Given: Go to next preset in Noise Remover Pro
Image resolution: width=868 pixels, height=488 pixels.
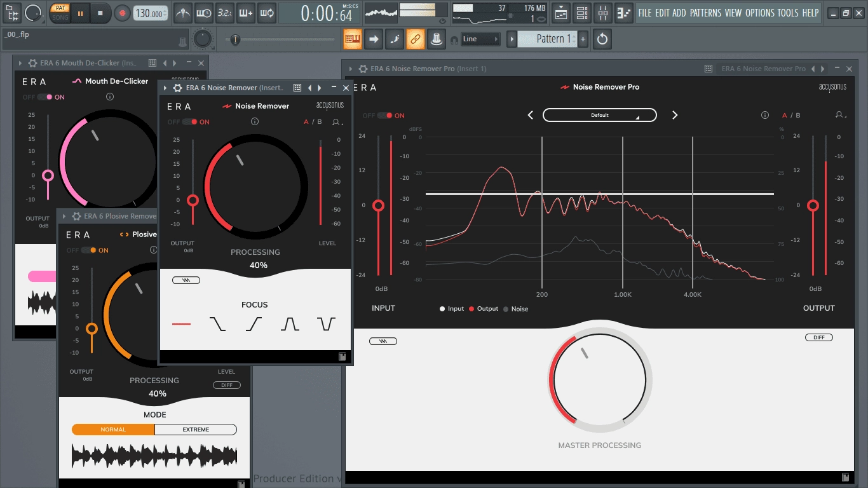Looking at the screenshot, I should point(675,115).
